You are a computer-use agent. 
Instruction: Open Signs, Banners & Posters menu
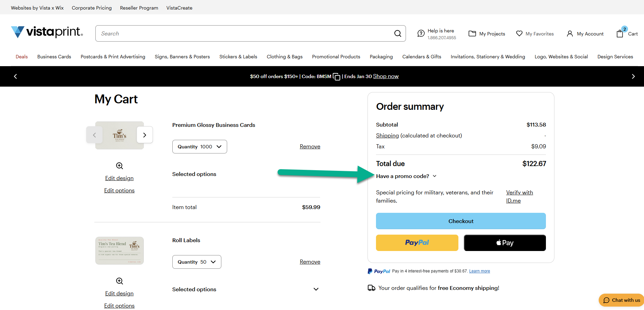tap(182, 57)
